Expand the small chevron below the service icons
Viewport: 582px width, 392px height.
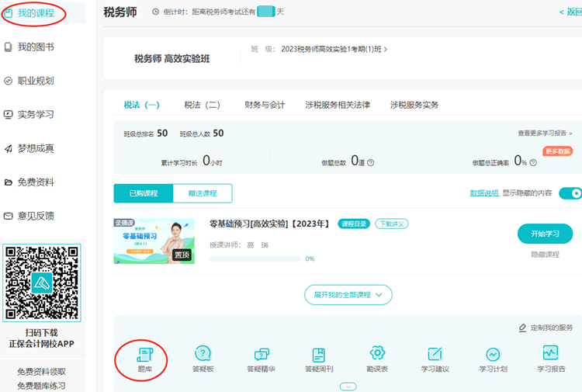tap(348, 387)
